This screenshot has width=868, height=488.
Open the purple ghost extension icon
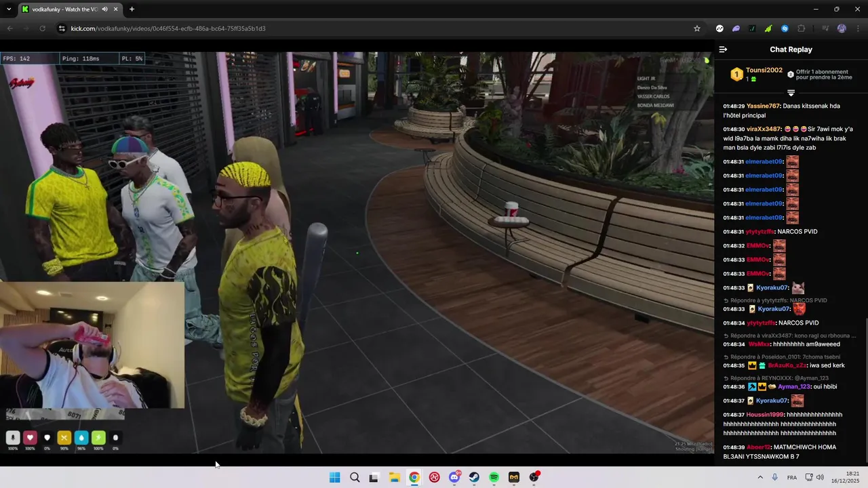(736, 28)
